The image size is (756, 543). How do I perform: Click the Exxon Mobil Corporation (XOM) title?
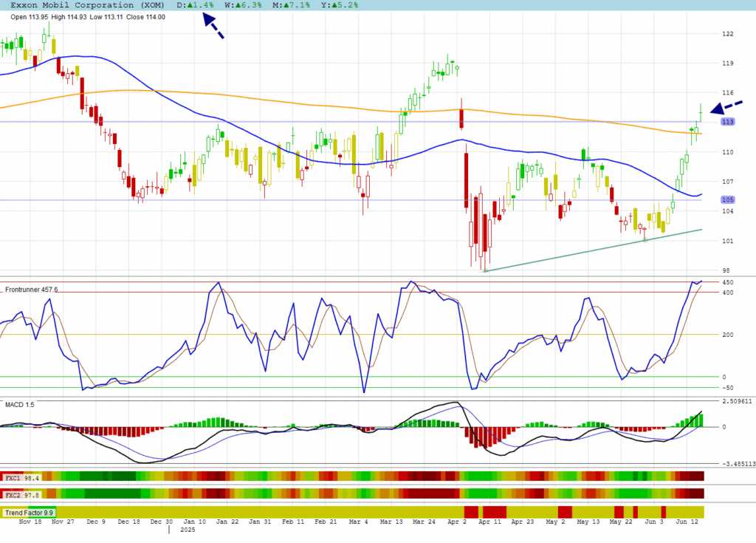(87, 5)
